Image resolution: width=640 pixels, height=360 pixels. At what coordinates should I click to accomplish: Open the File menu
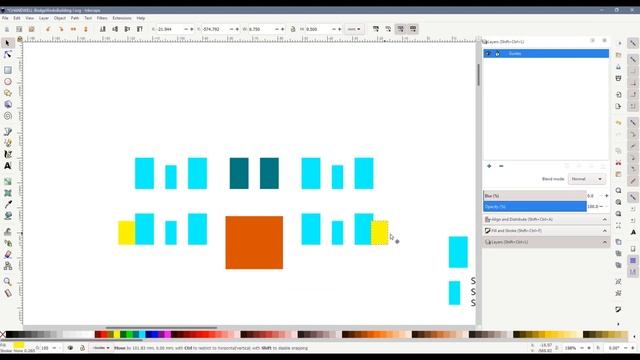click(5, 18)
